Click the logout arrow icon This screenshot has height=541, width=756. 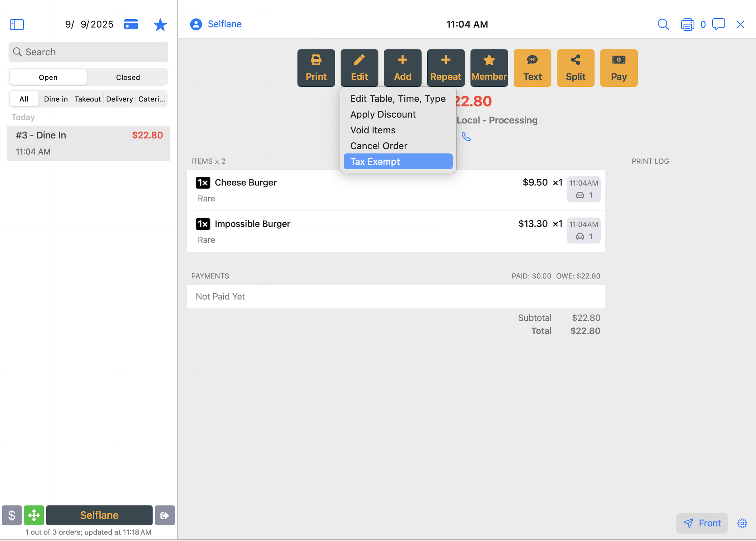coord(165,515)
